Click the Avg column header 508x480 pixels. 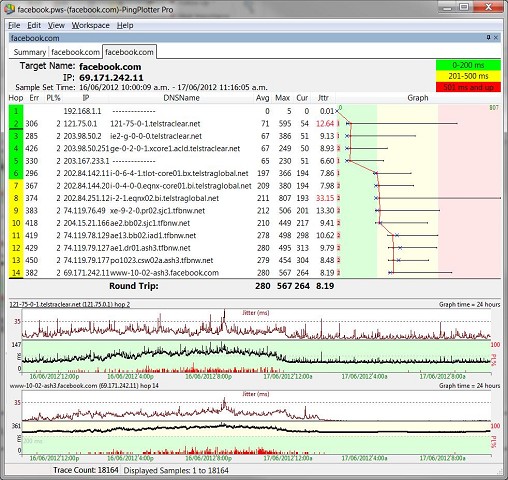pos(262,98)
